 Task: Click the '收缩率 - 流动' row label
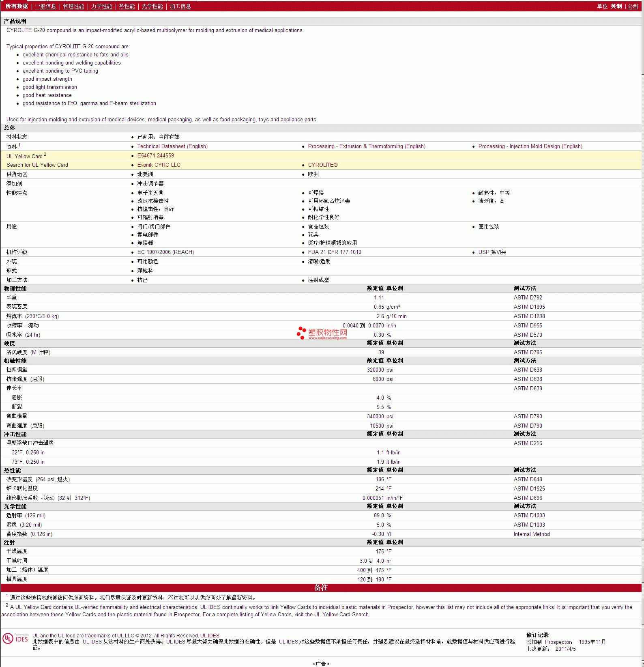click(23, 325)
